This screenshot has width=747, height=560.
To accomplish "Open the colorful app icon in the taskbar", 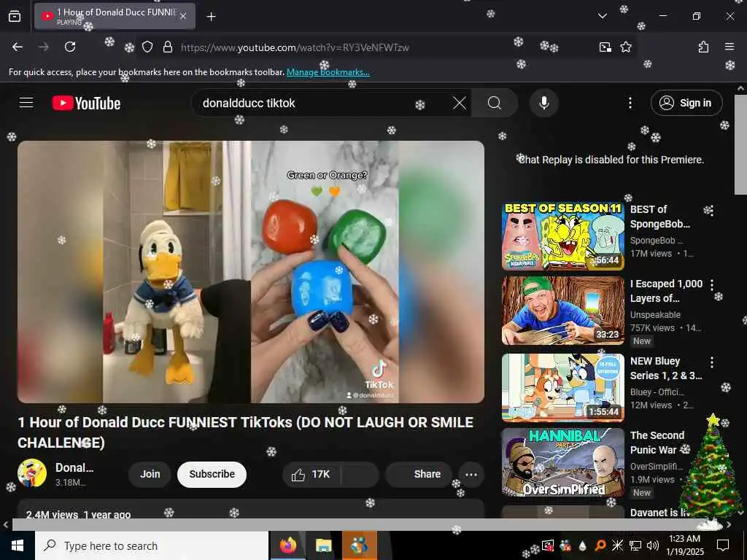I will 359,545.
